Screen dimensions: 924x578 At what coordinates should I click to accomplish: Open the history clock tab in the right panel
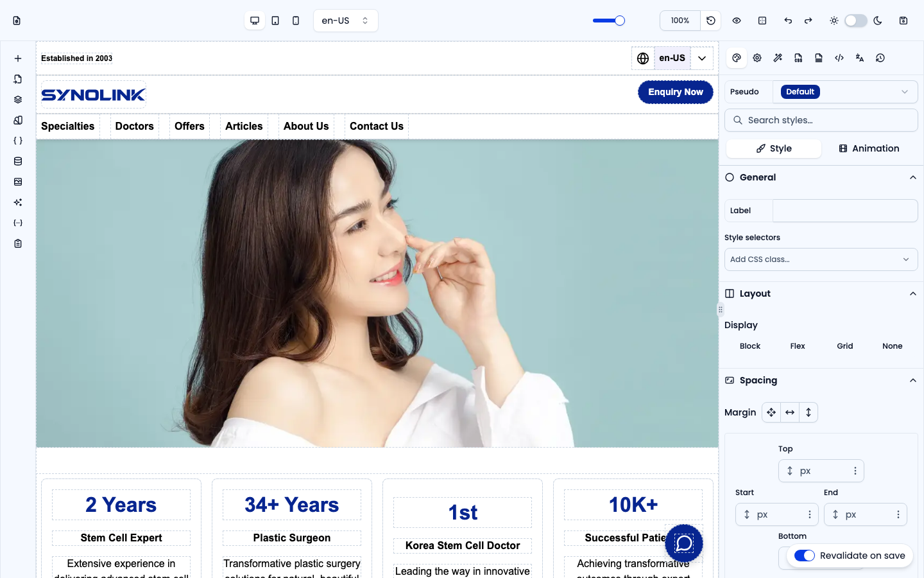pos(880,58)
